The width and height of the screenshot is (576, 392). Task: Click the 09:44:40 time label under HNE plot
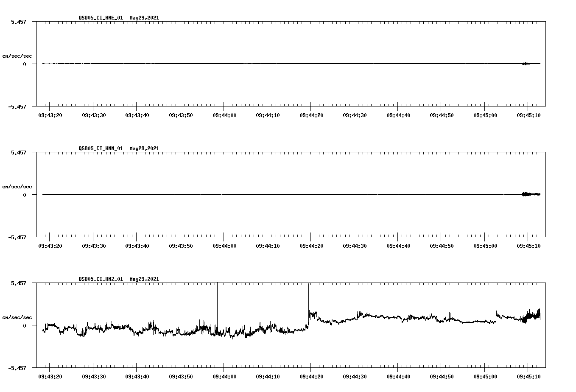(x=398, y=115)
